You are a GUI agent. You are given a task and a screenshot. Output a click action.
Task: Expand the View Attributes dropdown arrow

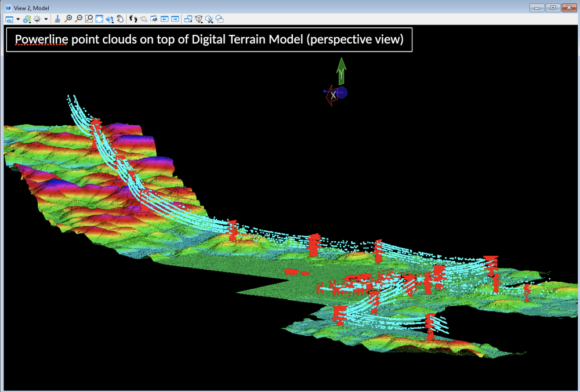click(x=17, y=19)
